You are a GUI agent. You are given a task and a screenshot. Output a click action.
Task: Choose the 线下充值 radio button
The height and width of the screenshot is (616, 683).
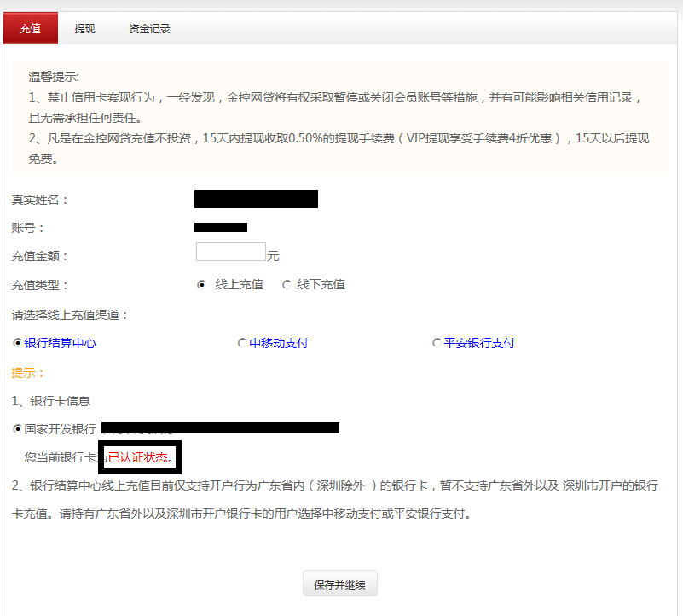pyautogui.click(x=287, y=285)
